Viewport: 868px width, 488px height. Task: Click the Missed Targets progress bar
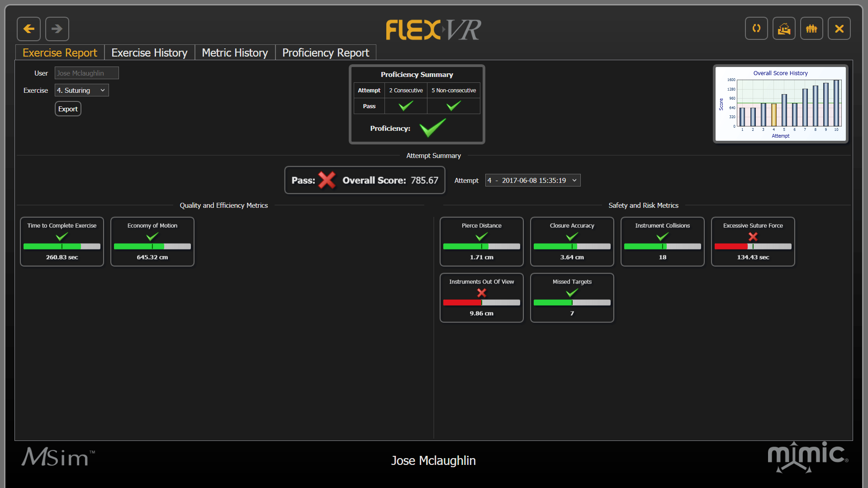click(572, 302)
